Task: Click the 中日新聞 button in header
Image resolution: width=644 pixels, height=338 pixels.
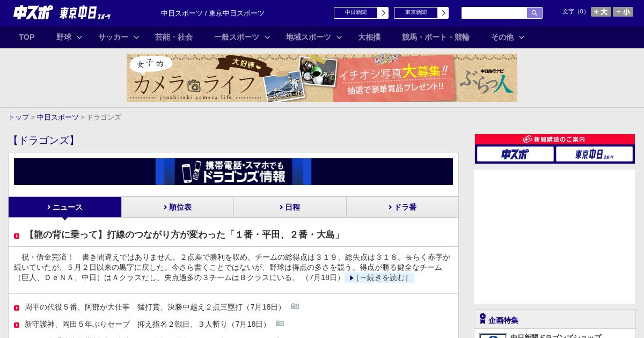Action: coord(356,13)
